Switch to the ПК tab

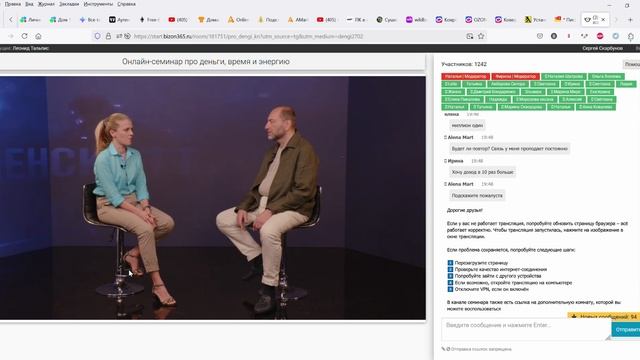tap(357, 20)
